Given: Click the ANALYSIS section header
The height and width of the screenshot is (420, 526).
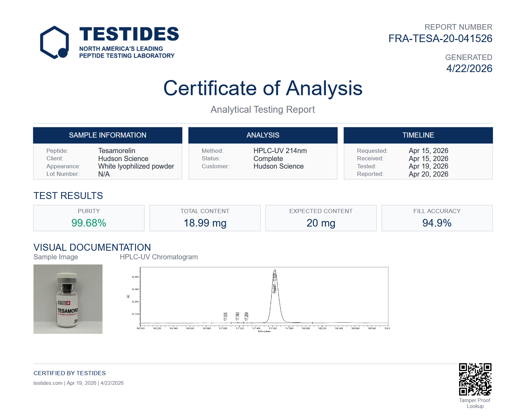Looking at the screenshot, I should click(263, 135).
